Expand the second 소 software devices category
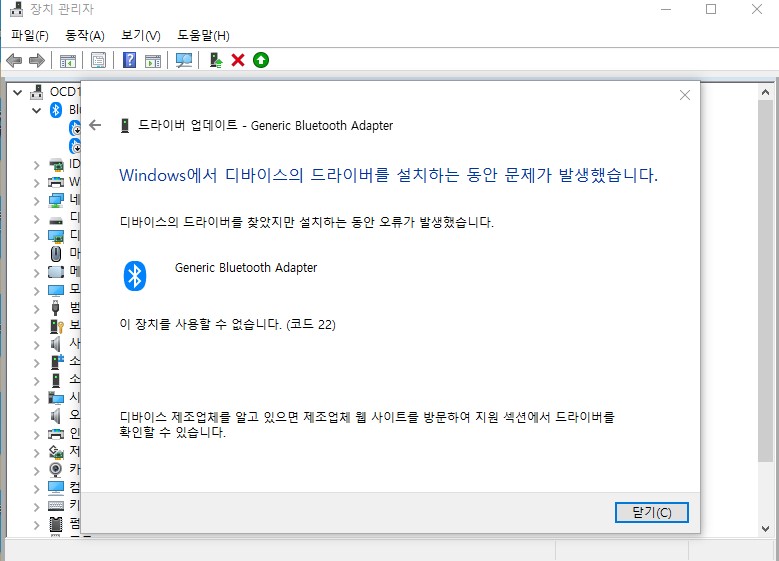The width and height of the screenshot is (779, 561). click(x=36, y=380)
